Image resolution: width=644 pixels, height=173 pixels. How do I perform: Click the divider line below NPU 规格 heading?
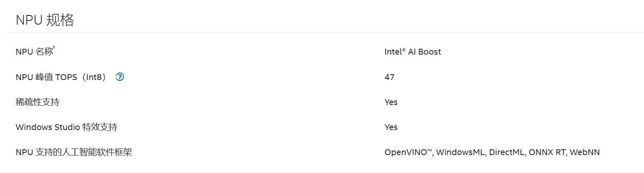(x=322, y=33)
